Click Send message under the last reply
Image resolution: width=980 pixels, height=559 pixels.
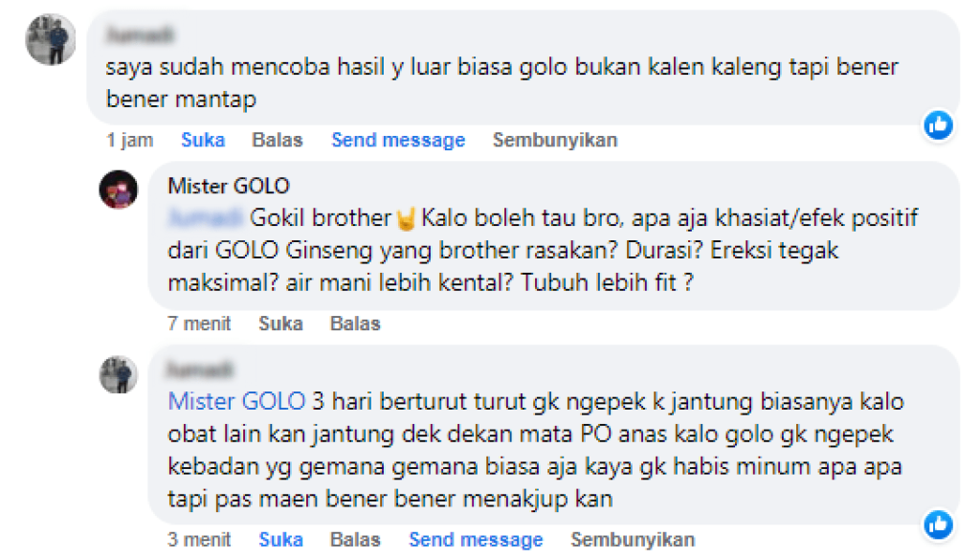pyautogui.click(x=476, y=540)
